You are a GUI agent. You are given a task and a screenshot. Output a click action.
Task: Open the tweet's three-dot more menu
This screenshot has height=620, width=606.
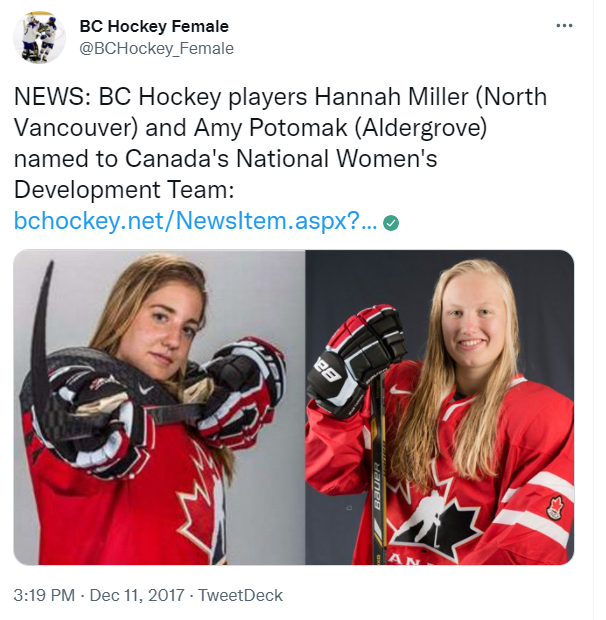pos(564,26)
